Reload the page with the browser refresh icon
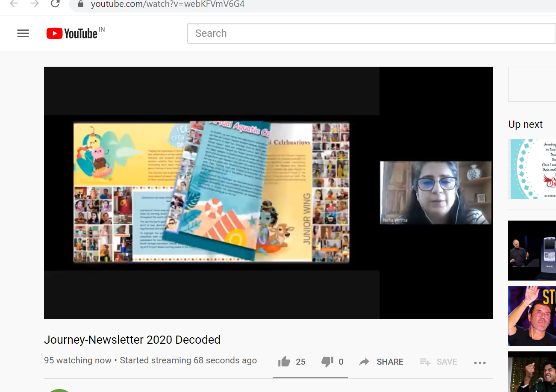Screen dimensions: 556x392 click(x=55, y=4)
